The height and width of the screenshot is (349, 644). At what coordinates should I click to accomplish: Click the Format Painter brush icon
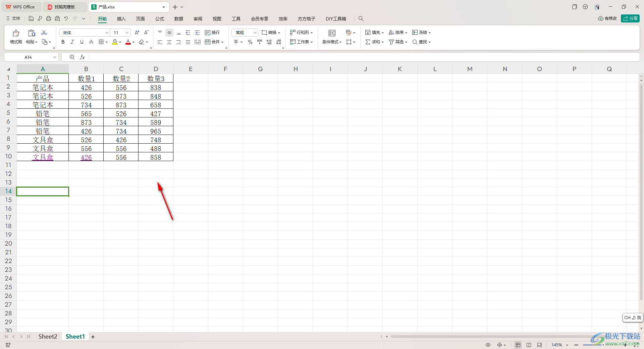coord(16,33)
